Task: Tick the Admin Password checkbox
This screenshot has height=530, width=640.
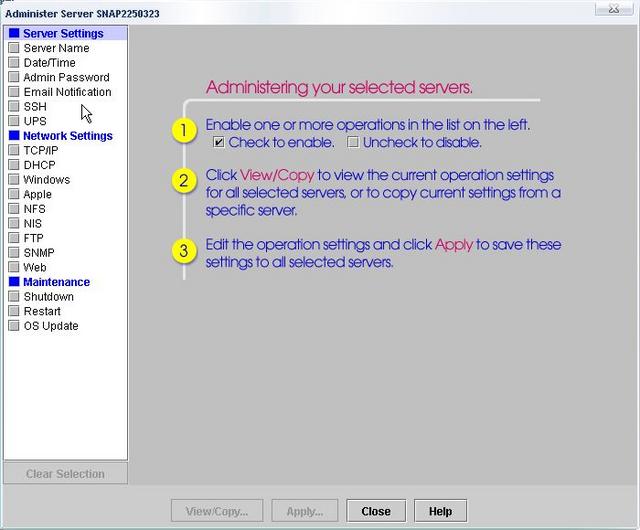Action: pos(14,77)
